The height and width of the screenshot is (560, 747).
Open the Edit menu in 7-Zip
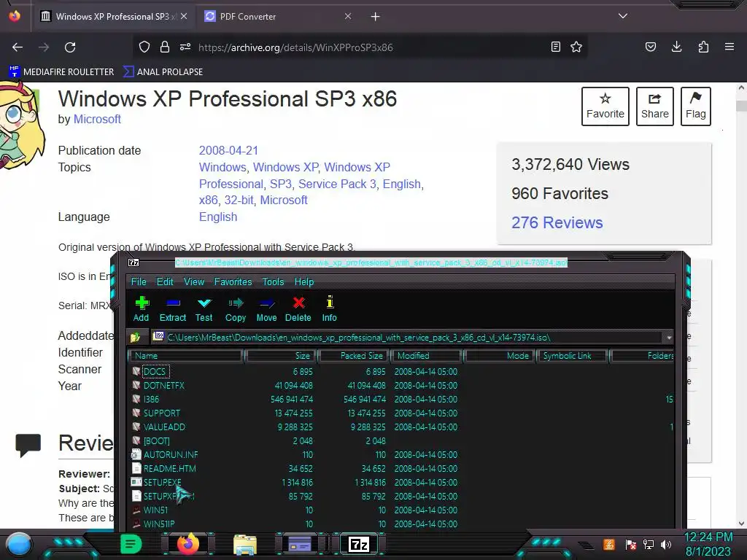coord(165,282)
